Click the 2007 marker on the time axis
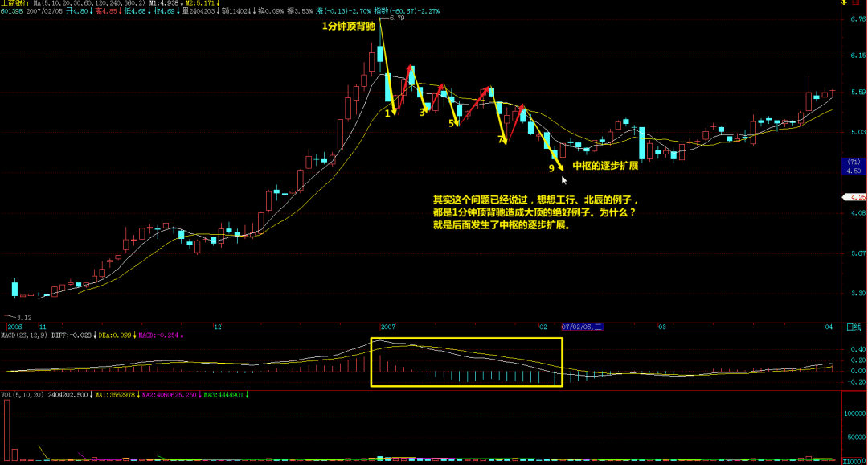 pos(387,327)
